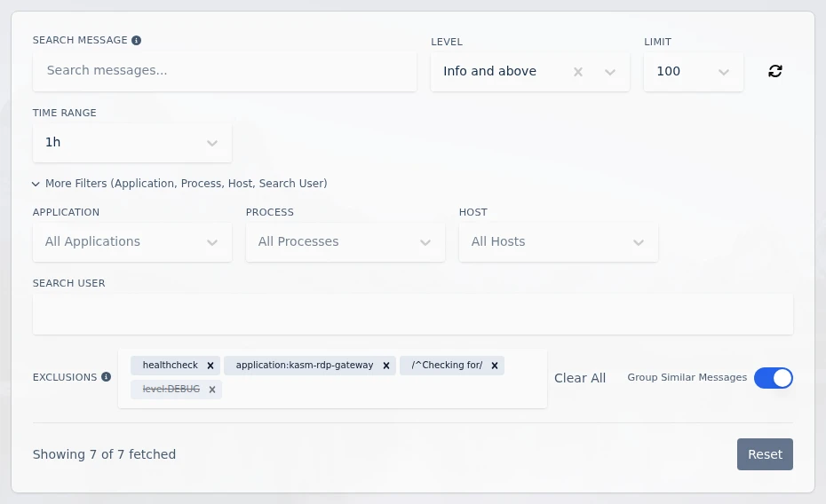
Task: Clear the Info and above level selection
Action: pos(578,72)
